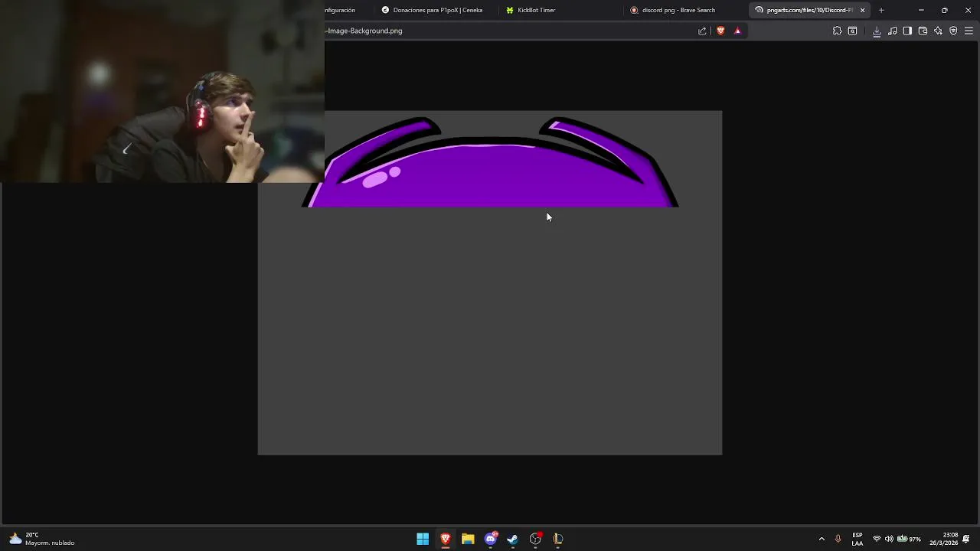Open Brave Shields lion icon
This screenshot has width=980, height=551.
pyautogui.click(x=720, y=31)
